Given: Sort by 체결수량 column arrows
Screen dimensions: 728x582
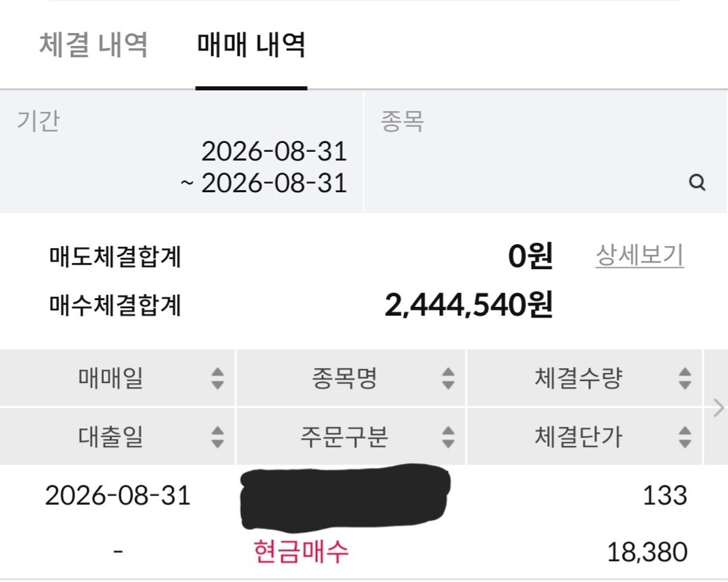Looking at the screenshot, I should 685,378.
